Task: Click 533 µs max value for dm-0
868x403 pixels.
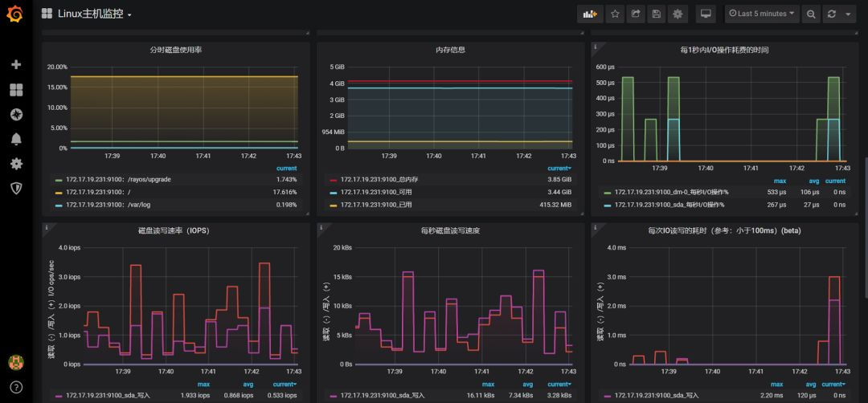Action: [x=777, y=192]
